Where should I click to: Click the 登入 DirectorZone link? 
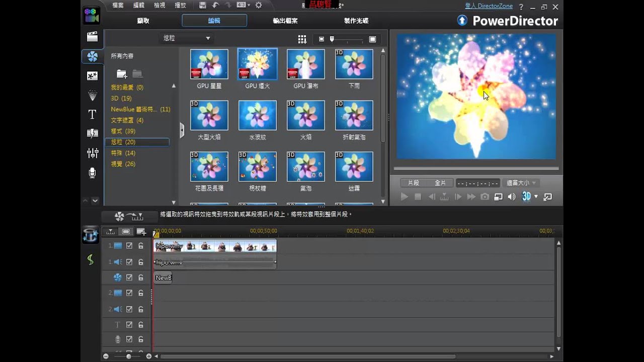[x=490, y=6]
